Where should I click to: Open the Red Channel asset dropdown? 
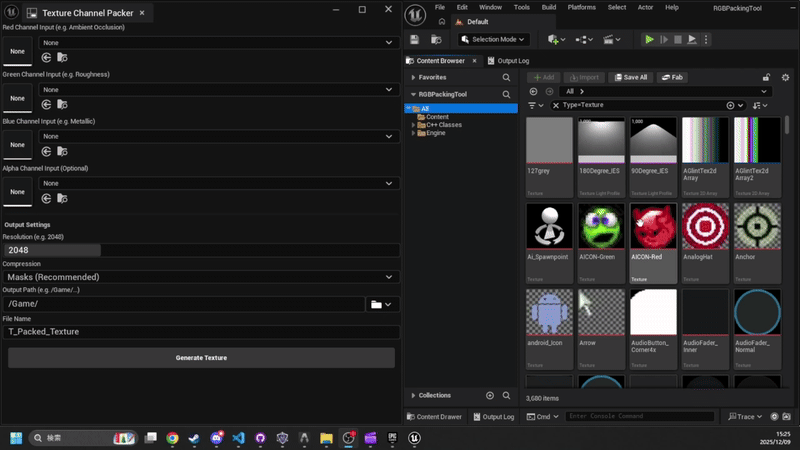click(218, 43)
